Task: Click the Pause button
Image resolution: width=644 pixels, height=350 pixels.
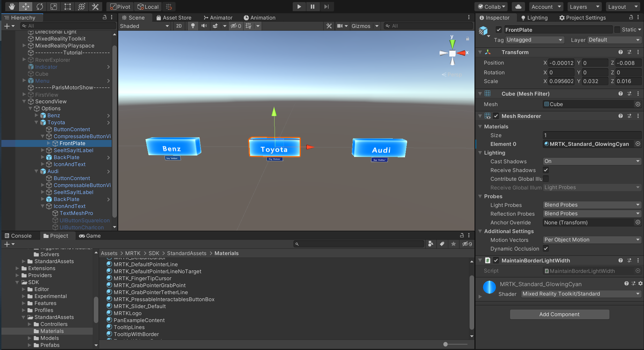Action: click(313, 7)
